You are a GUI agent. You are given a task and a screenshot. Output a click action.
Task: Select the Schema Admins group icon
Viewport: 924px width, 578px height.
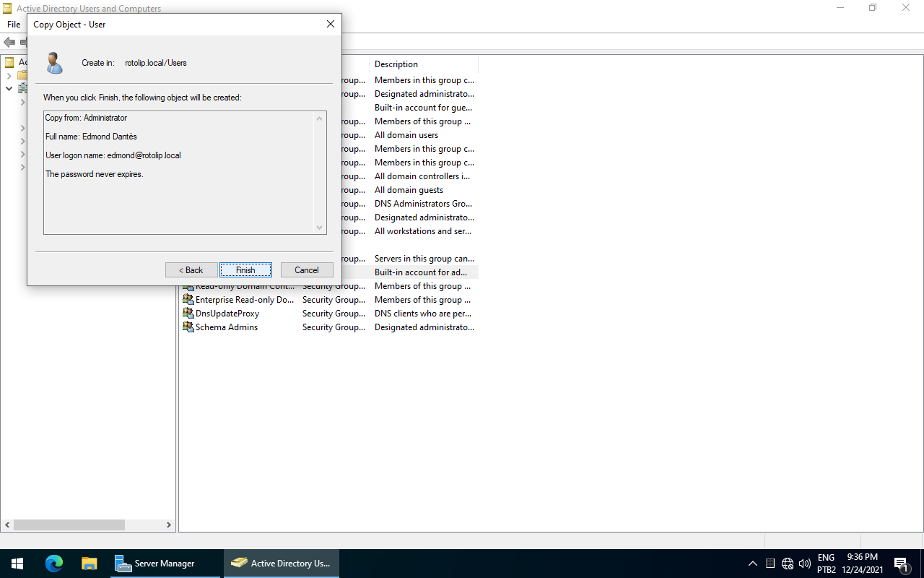[189, 327]
